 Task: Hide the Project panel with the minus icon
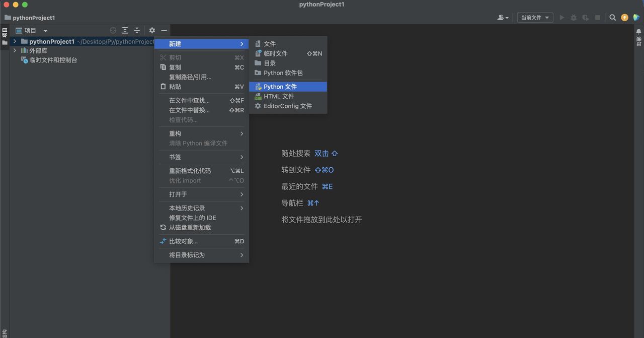coord(164,30)
